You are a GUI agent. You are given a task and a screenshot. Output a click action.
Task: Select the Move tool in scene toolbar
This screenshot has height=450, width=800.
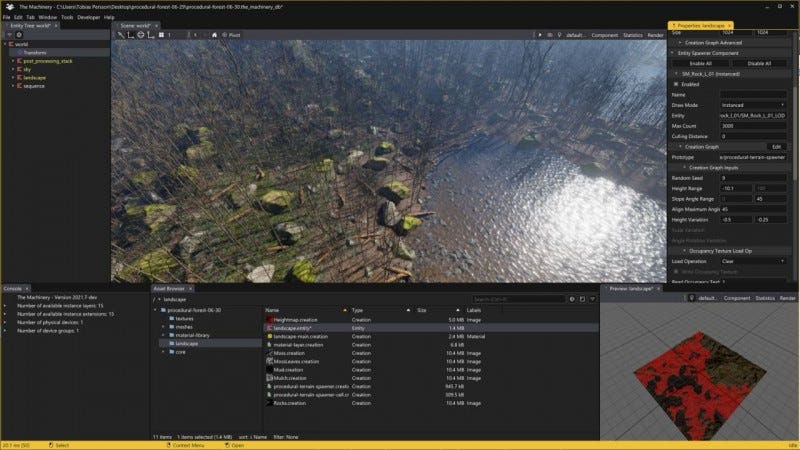click(131, 35)
